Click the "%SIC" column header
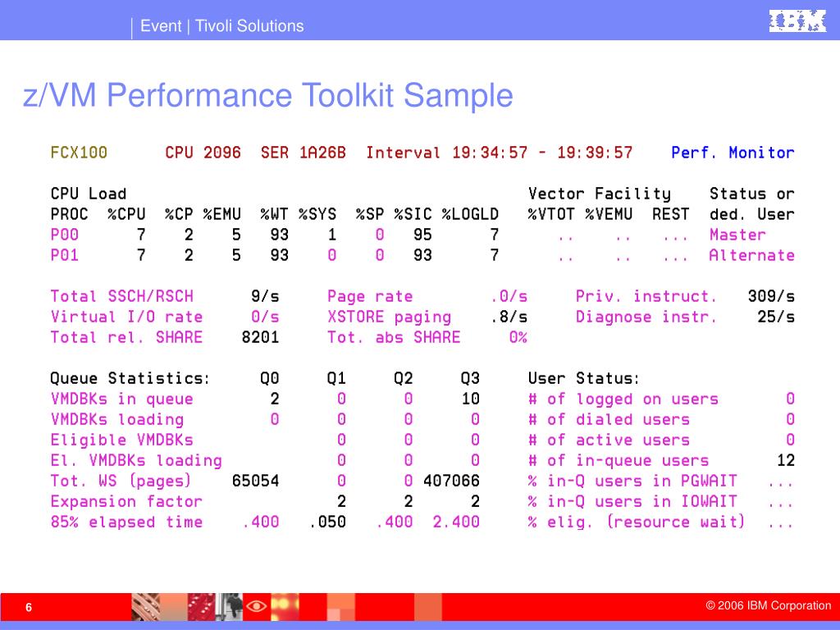This screenshot has width=840, height=630. (x=413, y=214)
